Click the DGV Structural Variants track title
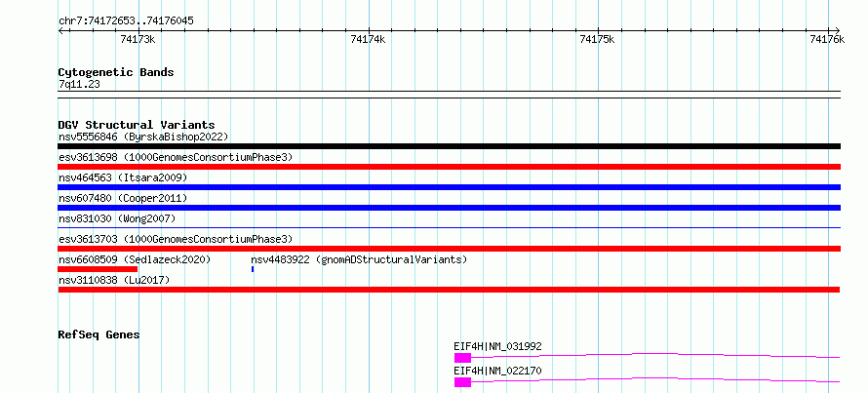 coord(137,125)
